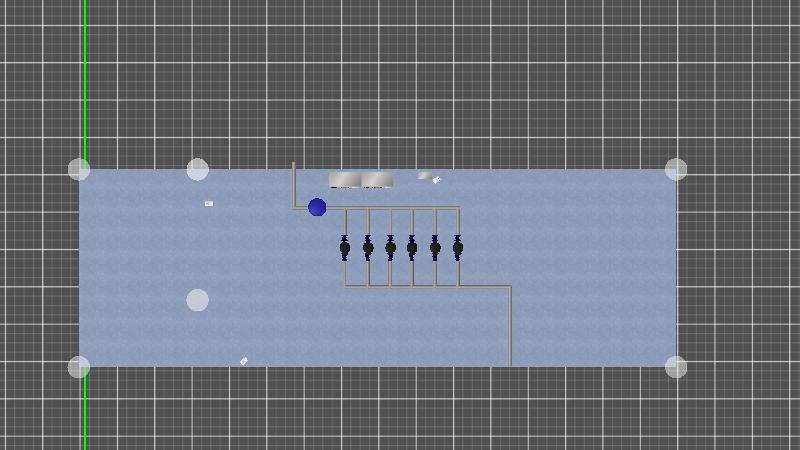Screen dimensions: 800x450
Task: Click the small gray block near top
Action: pyautogui.click(x=424, y=176)
